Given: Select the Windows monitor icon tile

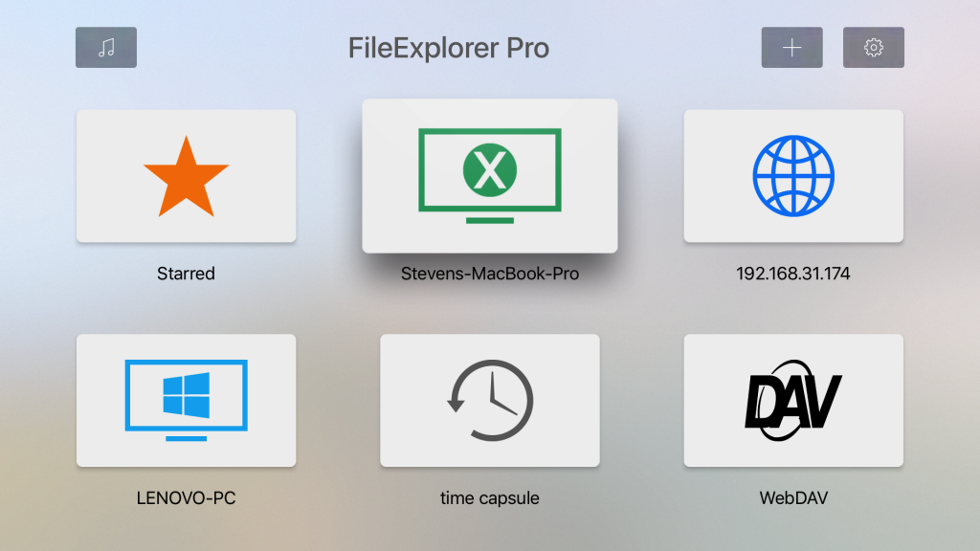Looking at the screenshot, I should click(187, 401).
